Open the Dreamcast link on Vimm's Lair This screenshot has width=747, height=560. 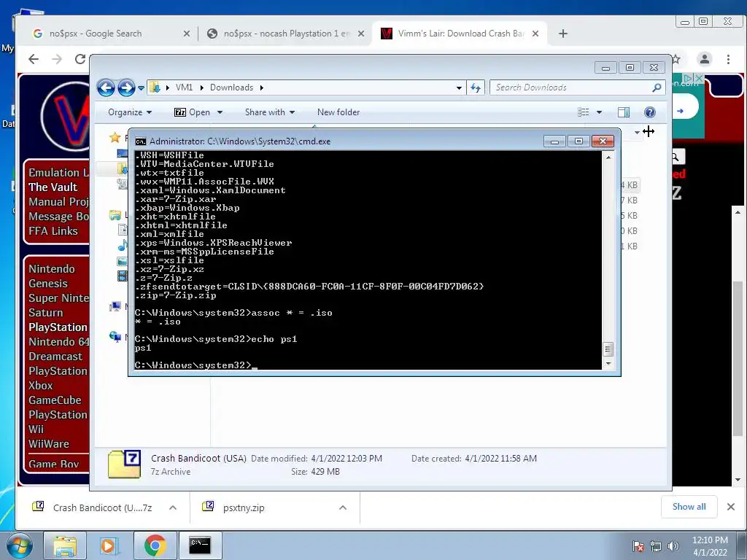tap(55, 357)
